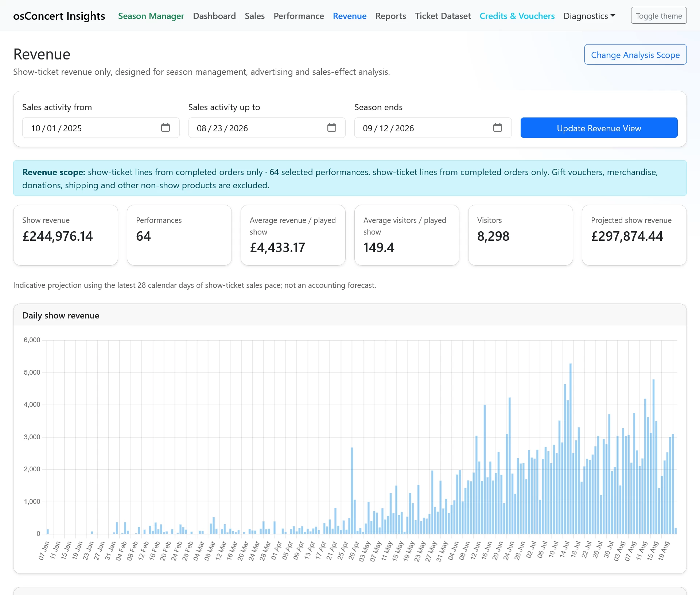Open Credits & Vouchers section

coord(517,16)
